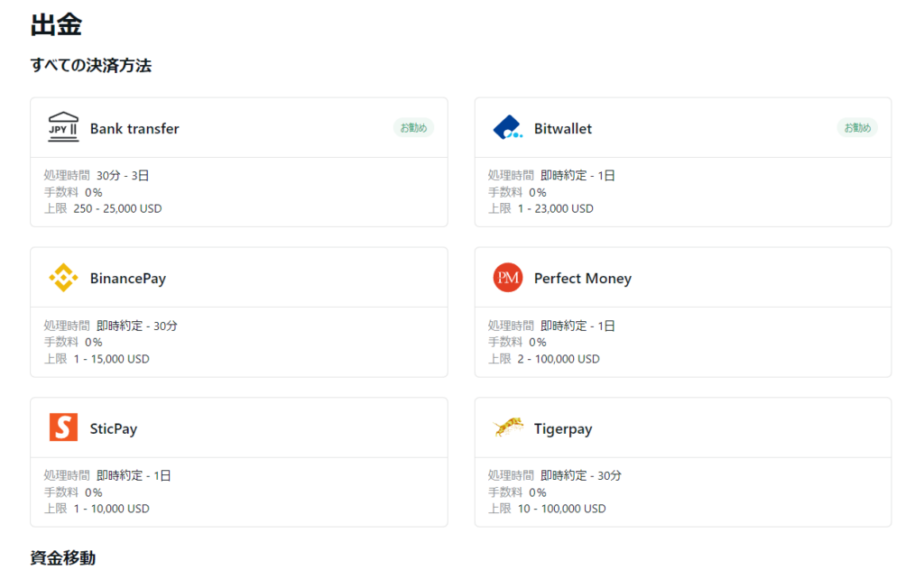The image size is (924, 579).
Task: Choose Perfect Money as withdrawal method
Action: 683,312
